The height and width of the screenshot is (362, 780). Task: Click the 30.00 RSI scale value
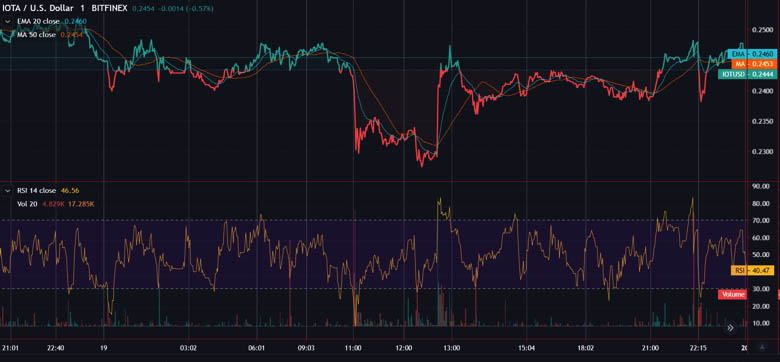762,289
